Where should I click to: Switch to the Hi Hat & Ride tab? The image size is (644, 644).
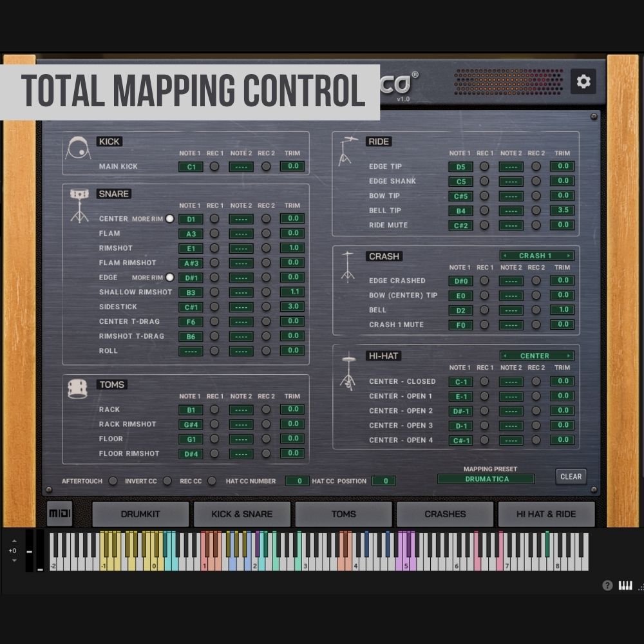(546, 514)
